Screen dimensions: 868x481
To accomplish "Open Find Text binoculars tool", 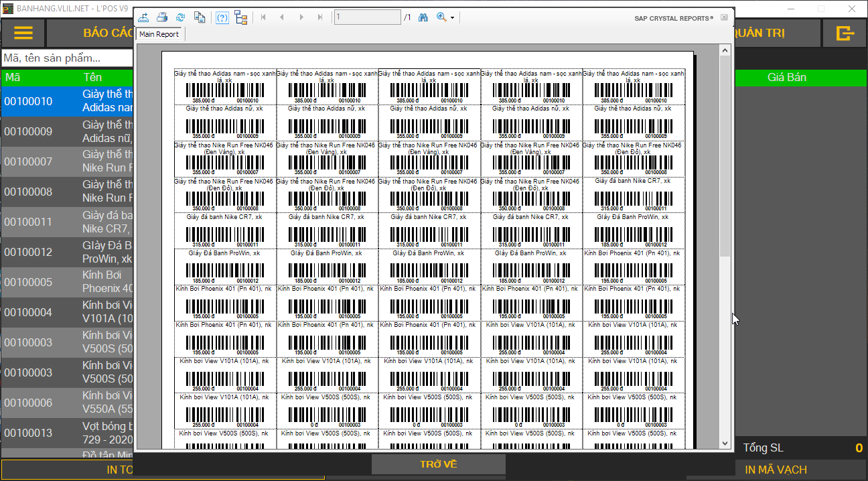I will point(423,17).
